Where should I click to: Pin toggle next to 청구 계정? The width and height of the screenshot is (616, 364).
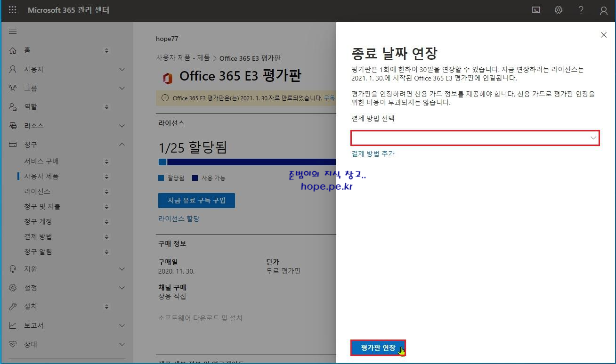click(106, 222)
